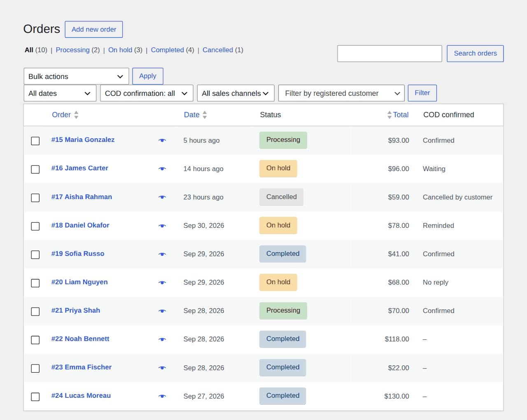527x420 pixels.
Task: Click the Search orders button
Action: (475, 53)
